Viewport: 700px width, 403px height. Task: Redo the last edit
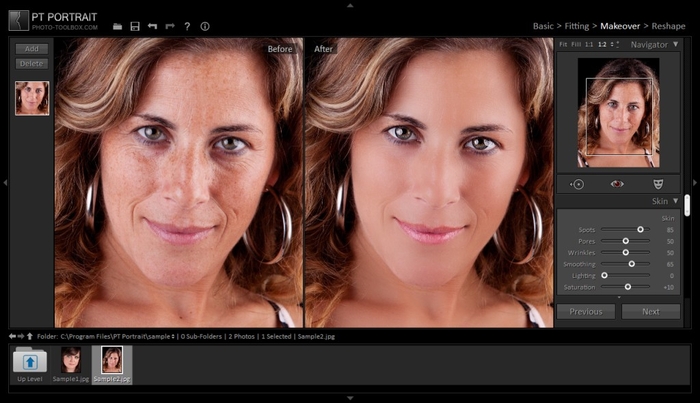[170, 26]
